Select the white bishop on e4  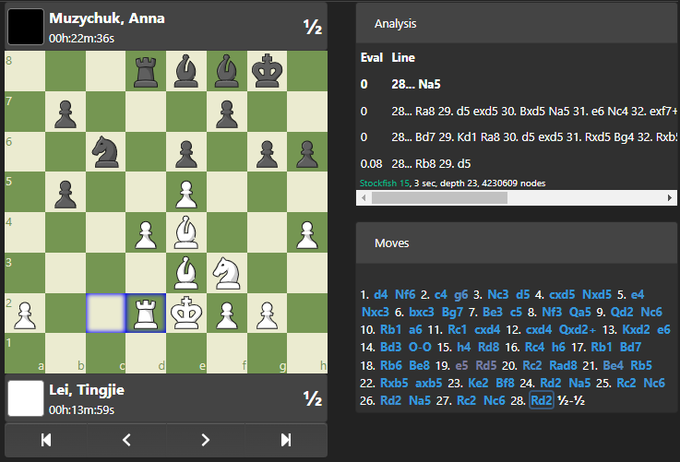(x=186, y=231)
